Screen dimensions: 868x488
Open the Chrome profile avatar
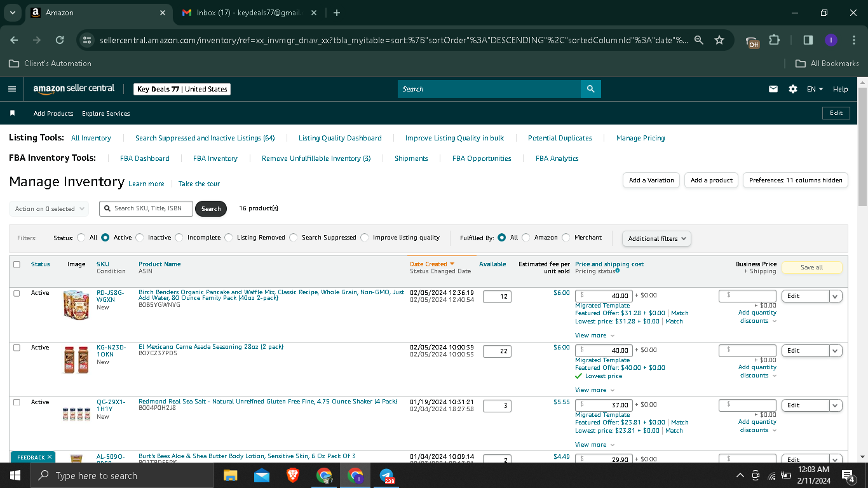[831, 40]
